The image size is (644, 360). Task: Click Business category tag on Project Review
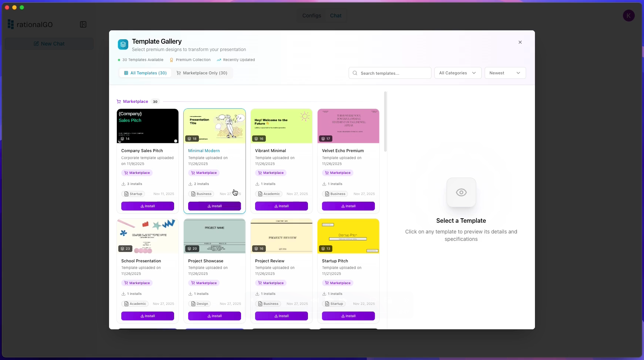point(268,304)
